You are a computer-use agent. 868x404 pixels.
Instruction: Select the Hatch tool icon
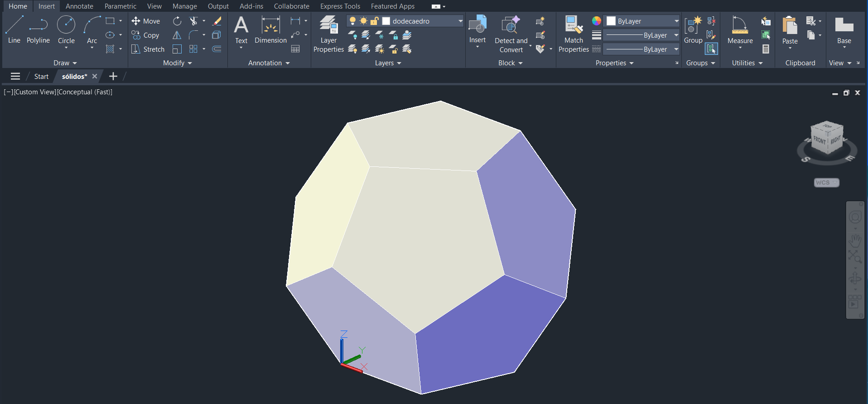click(110, 49)
